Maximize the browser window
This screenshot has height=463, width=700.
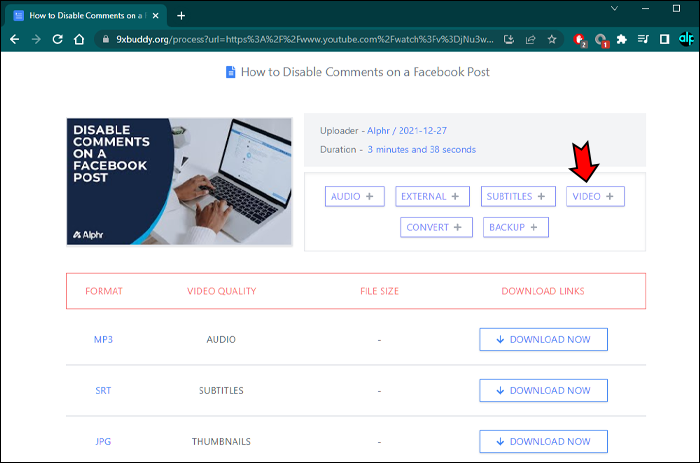pyautogui.click(x=676, y=8)
